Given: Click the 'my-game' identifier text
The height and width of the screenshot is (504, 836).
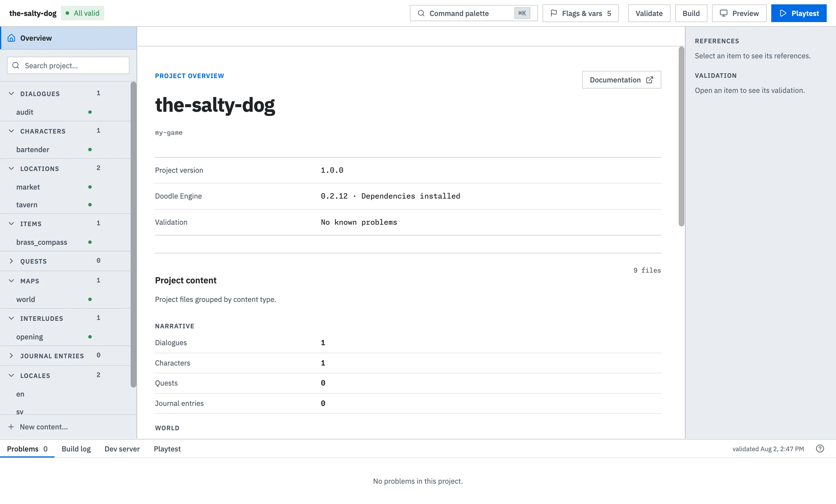Looking at the screenshot, I should (169, 133).
